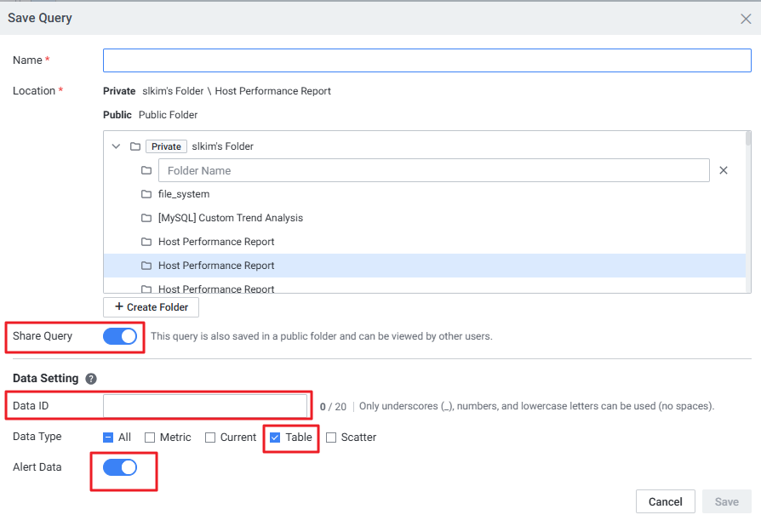The height and width of the screenshot is (532, 761).
Task: Check the Metric data type checkbox
Action: (150, 438)
